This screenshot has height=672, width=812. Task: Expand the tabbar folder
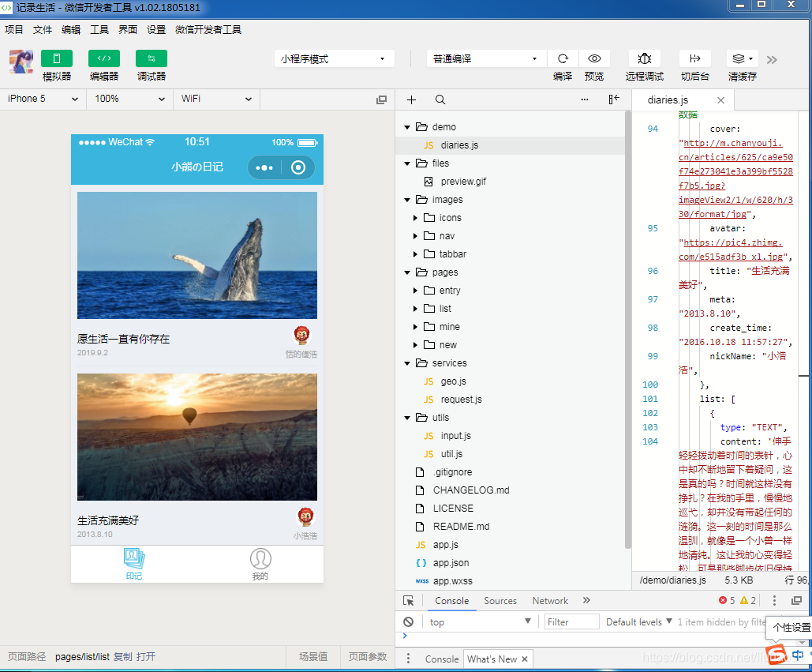(x=415, y=254)
